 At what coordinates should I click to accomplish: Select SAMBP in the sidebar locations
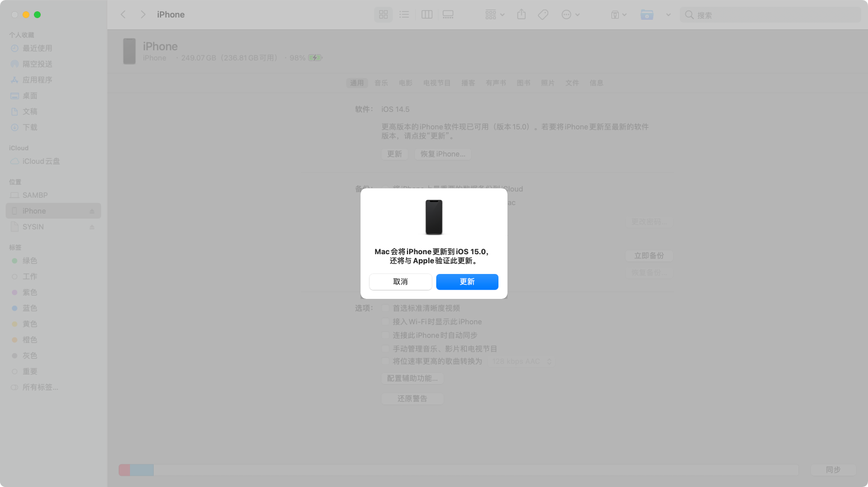[53, 195]
